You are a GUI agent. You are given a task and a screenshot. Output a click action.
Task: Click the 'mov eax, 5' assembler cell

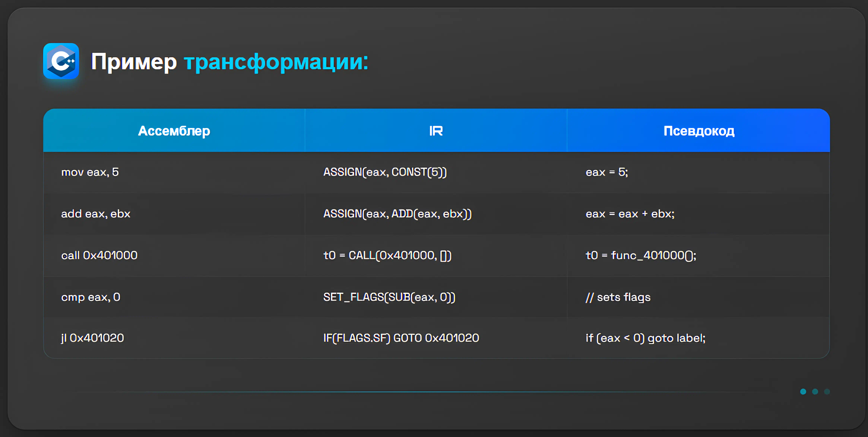point(90,172)
